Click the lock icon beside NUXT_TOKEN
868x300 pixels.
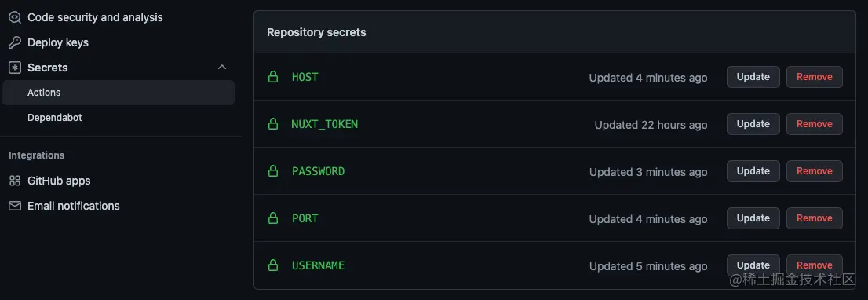point(273,124)
